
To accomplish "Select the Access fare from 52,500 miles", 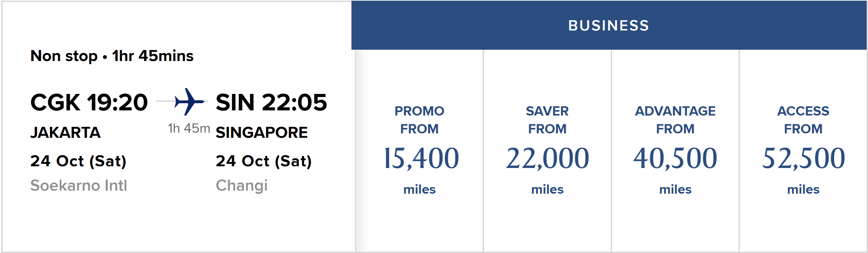I will (x=803, y=151).
